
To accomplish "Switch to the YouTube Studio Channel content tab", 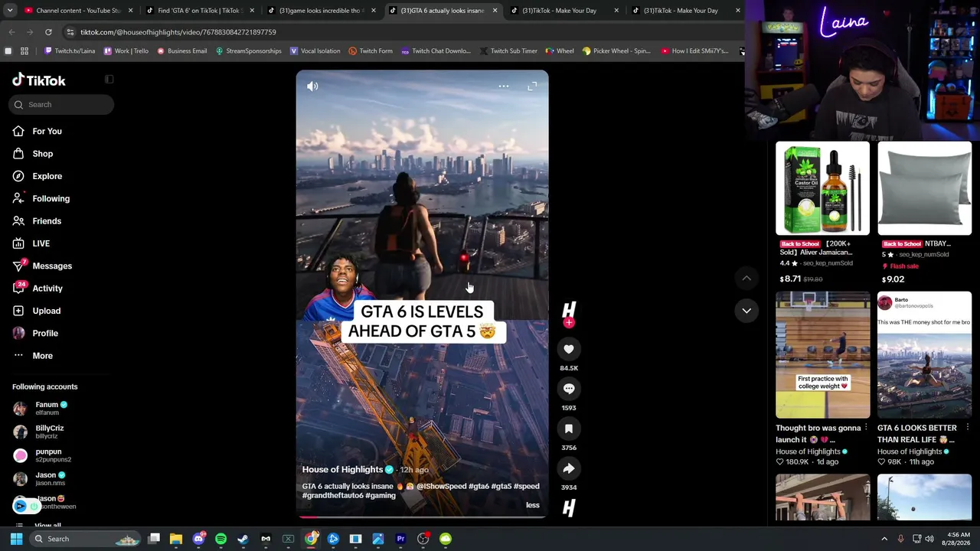I will click(77, 11).
